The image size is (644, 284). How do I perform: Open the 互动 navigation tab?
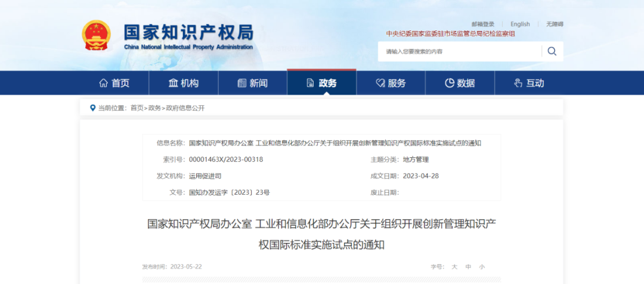click(x=529, y=83)
